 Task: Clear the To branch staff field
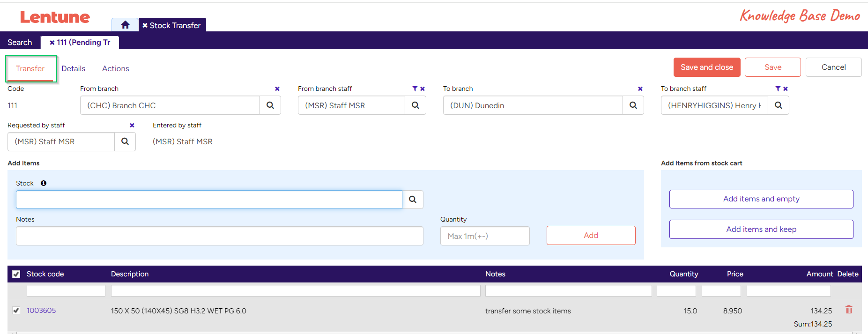point(786,89)
